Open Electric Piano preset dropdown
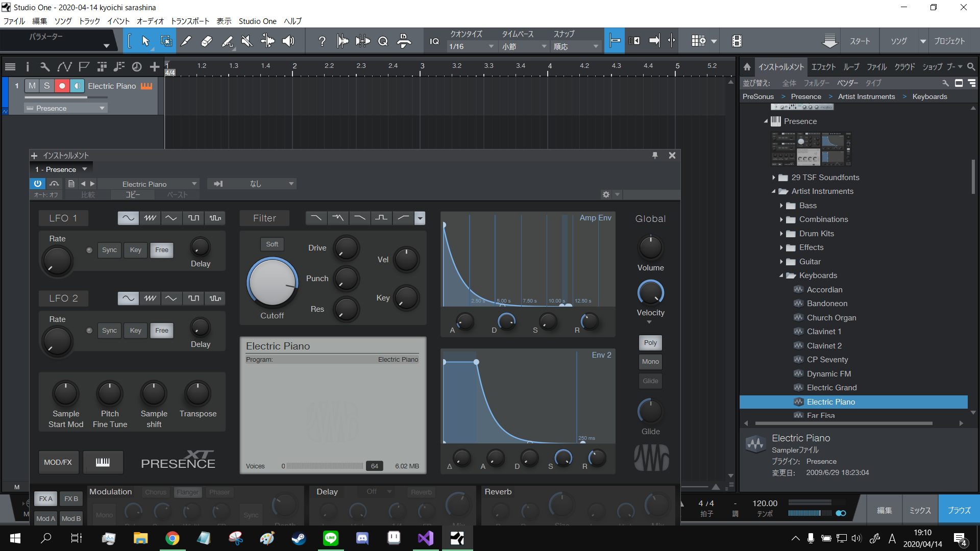 [149, 184]
